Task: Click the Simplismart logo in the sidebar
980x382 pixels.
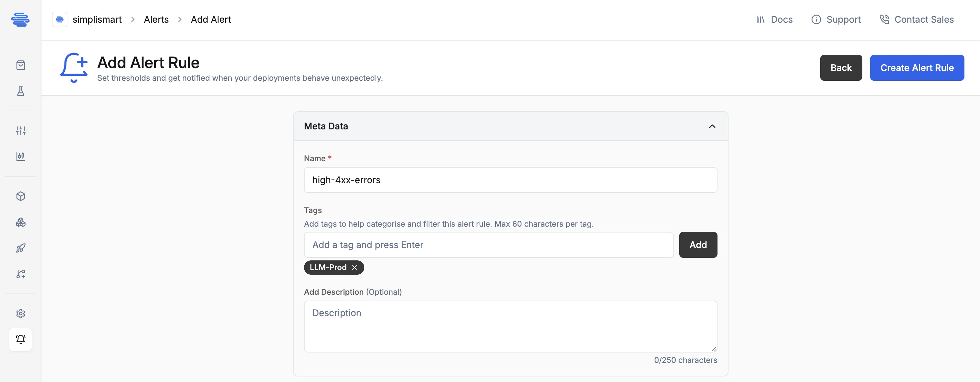Action: click(x=20, y=19)
